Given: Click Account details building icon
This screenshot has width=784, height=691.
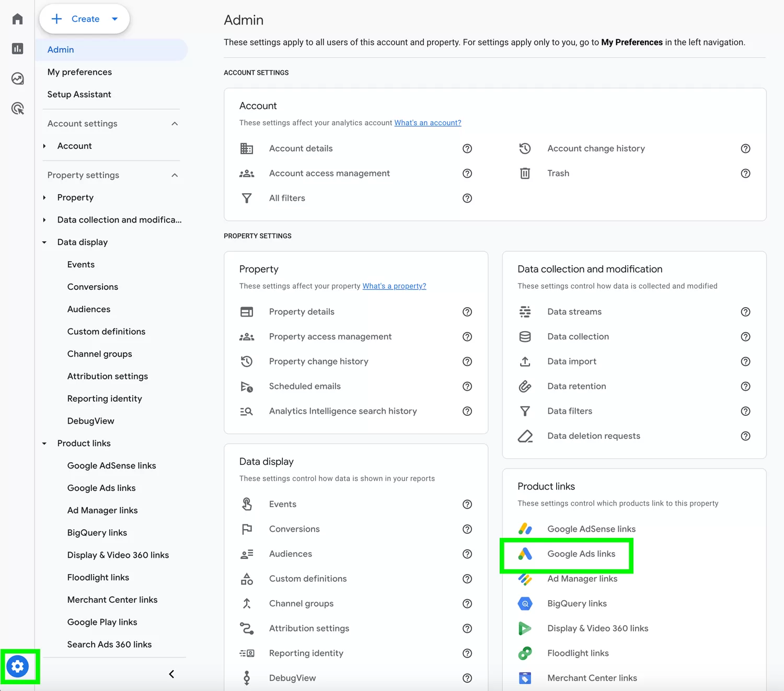Looking at the screenshot, I should (x=247, y=148).
